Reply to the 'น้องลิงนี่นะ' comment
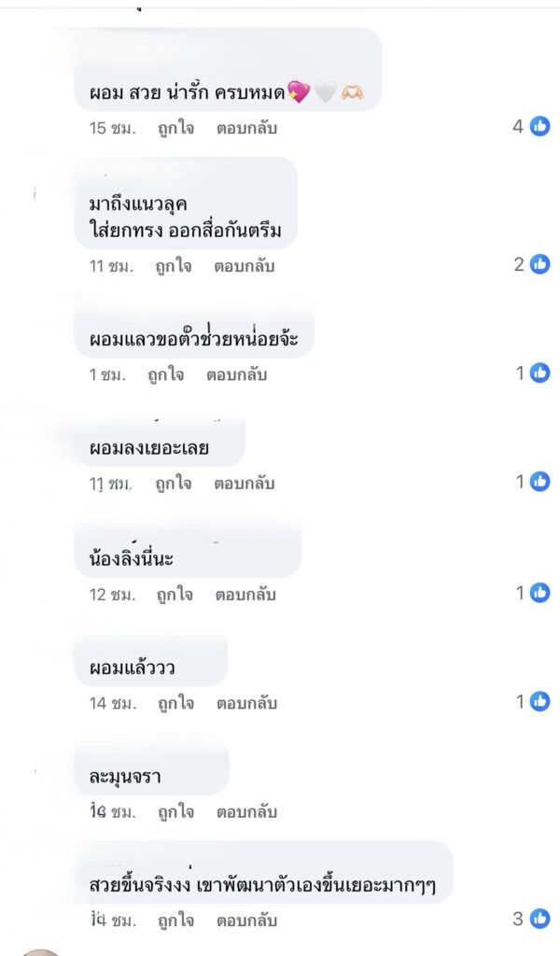Screen dimensions: 560x956 [x=245, y=595]
